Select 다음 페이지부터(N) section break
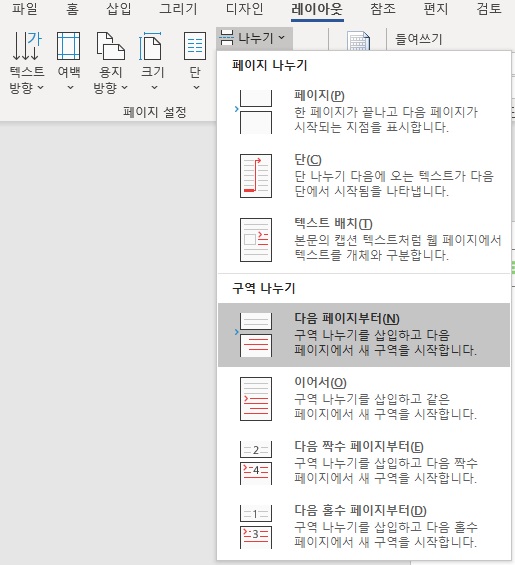This screenshot has height=565, width=515. coord(364,335)
